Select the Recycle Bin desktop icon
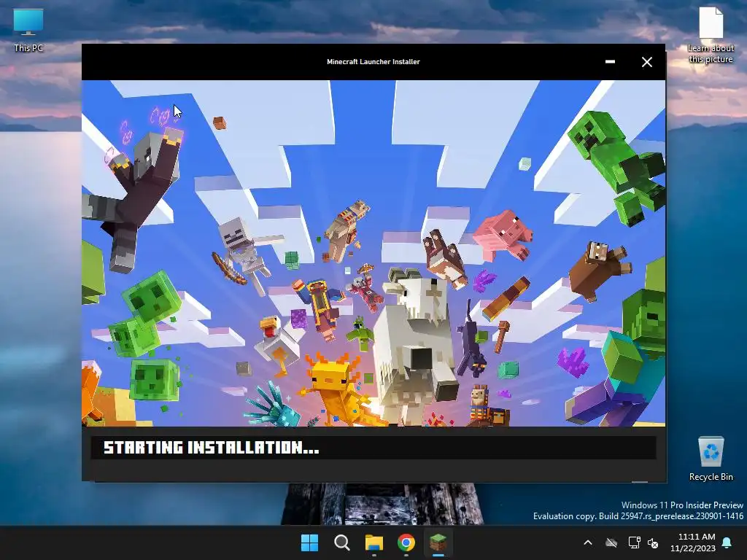Viewport: 747px width, 560px height. click(711, 458)
